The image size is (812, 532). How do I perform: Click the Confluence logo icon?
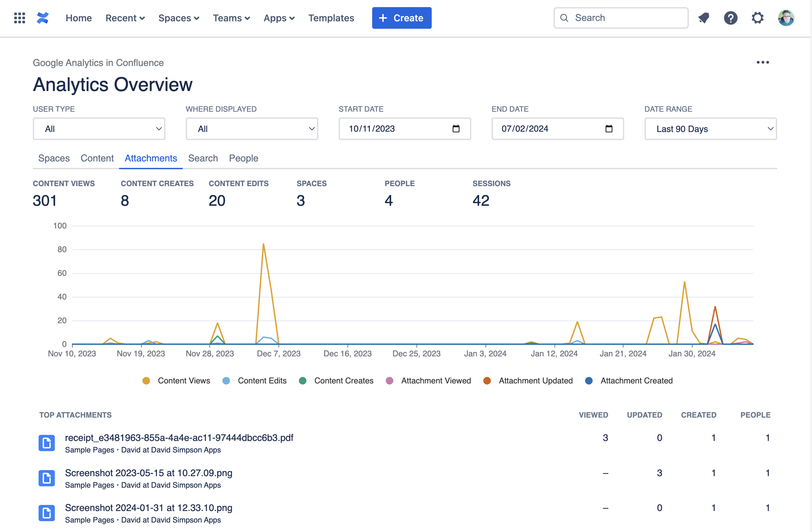tap(43, 18)
